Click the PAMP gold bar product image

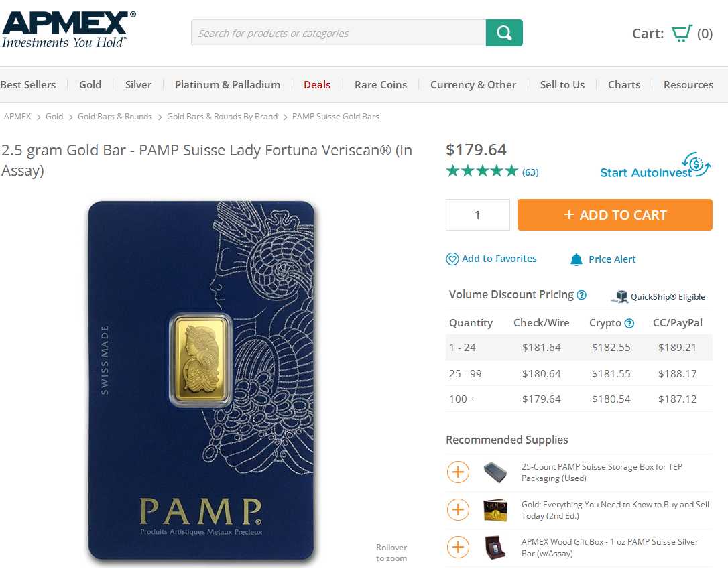pos(201,381)
